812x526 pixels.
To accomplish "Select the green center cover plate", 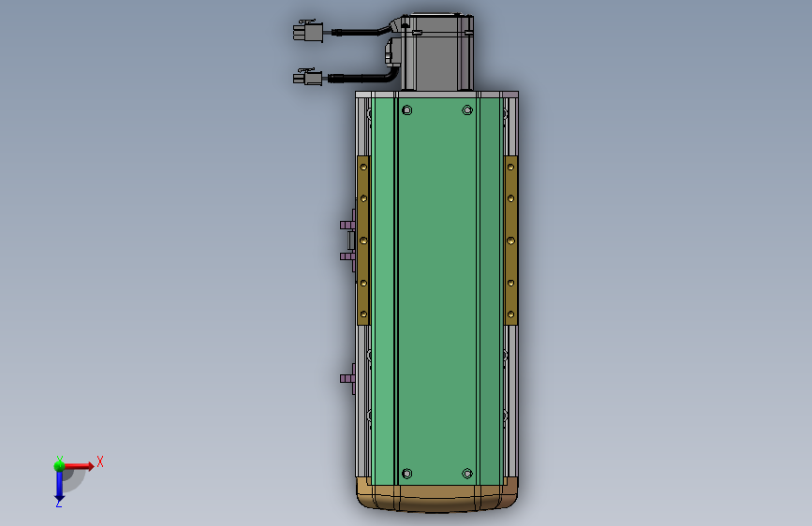I will pos(437,291).
